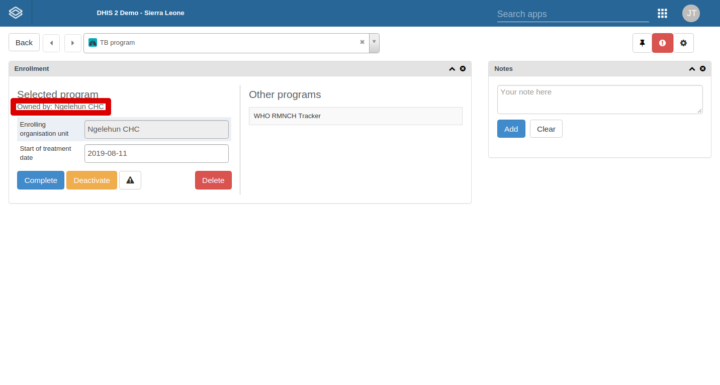Screen dimensions: 720x385
Task: Go to next record arrow
Action: pos(73,43)
